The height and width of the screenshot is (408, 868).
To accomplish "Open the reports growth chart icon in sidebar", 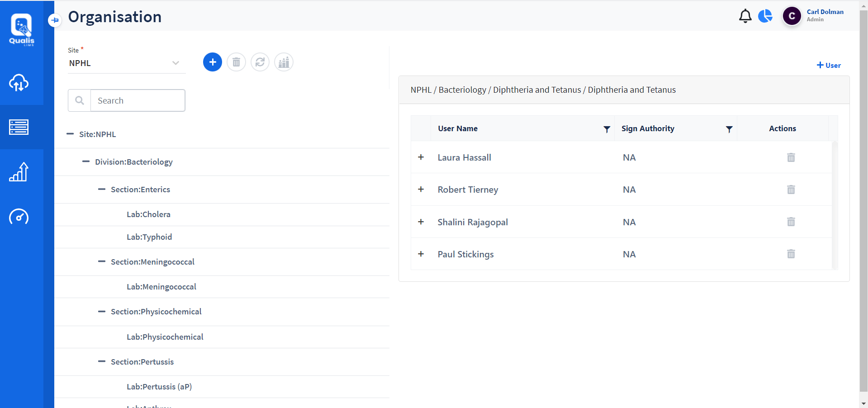I will point(19,172).
